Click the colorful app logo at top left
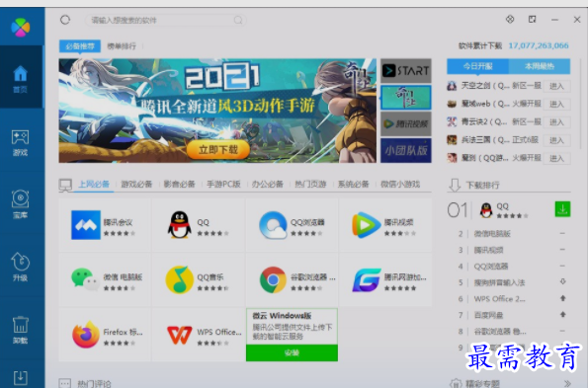The width and height of the screenshot is (588, 388). 20,28
